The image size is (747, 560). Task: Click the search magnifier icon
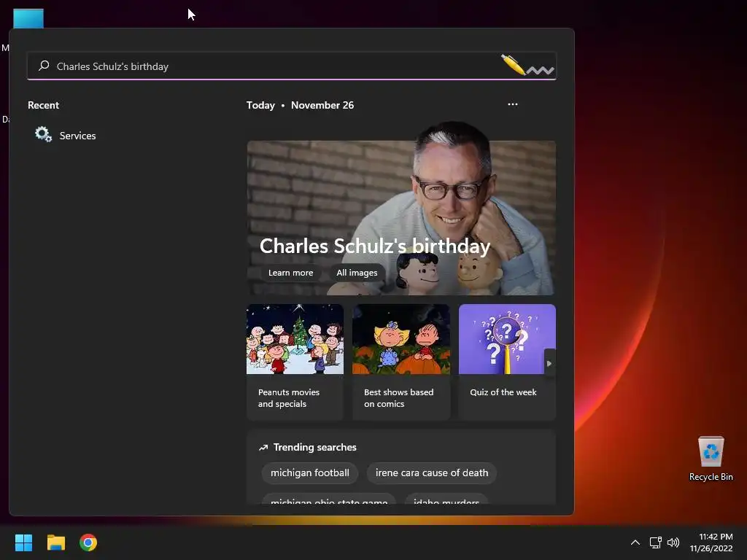[x=44, y=66]
